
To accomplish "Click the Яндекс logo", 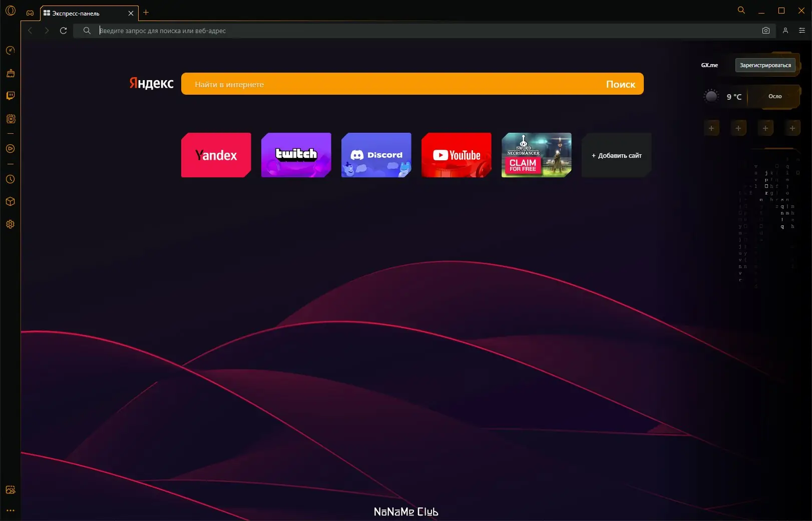I will tap(151, 83).
